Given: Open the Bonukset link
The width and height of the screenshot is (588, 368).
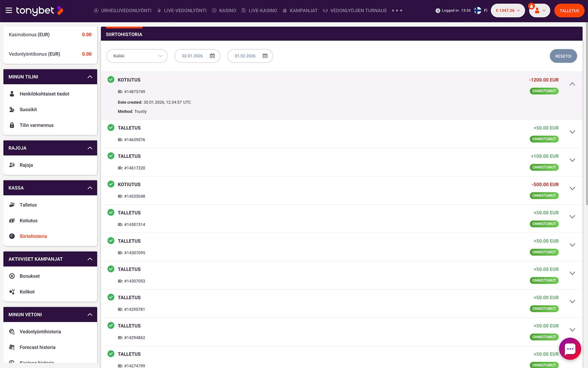Looking at the screenshot, I should tap(30, 276).
